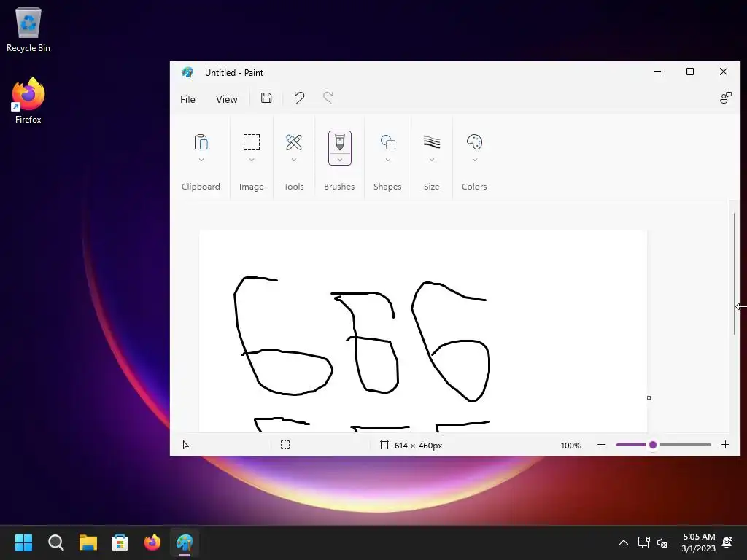The height and width of the screenshot is (560, 747).
Task: Select the Brushes tool icon
Action: (340, 142)
